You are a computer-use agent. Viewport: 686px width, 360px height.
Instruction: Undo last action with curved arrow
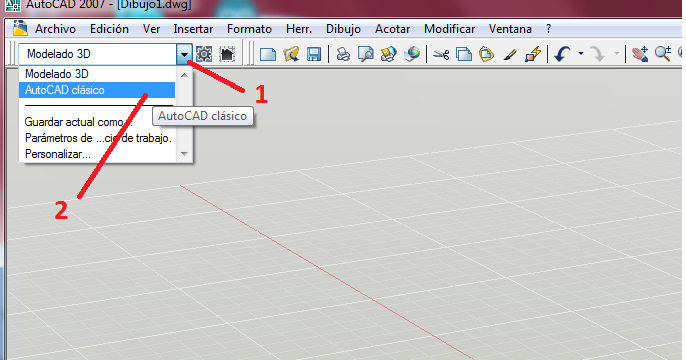pos(562,54)
